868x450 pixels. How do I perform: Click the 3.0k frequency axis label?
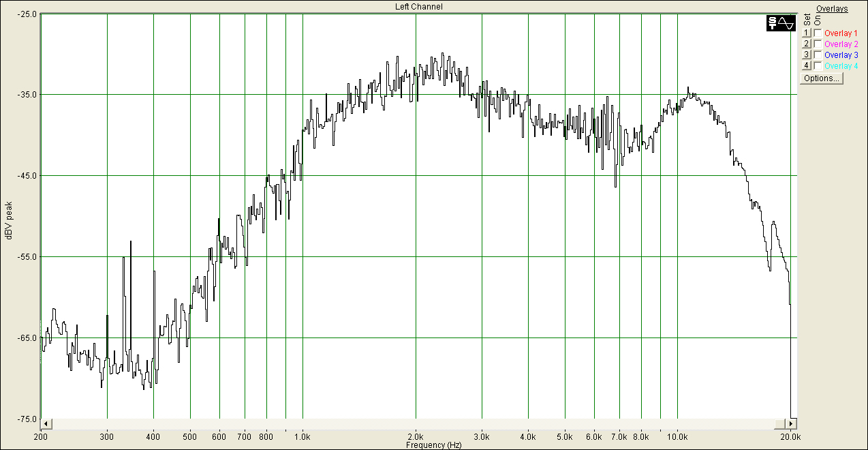pos(482,436)
